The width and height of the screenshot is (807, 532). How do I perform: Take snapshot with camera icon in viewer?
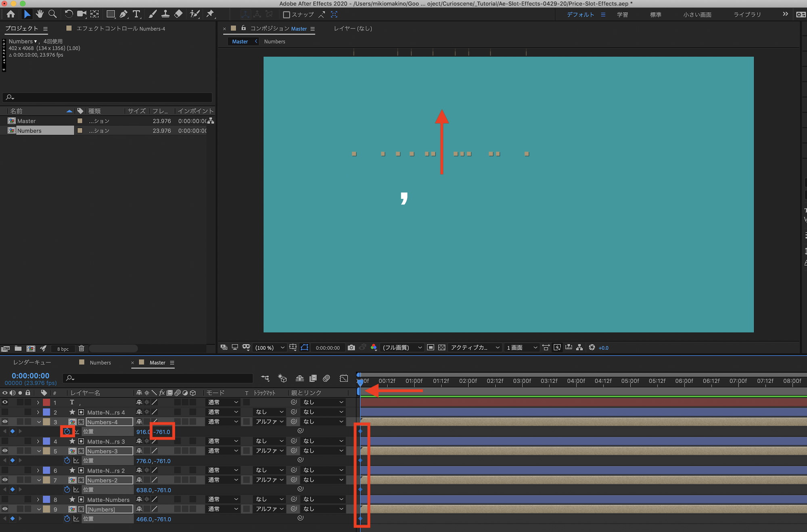(351, 348)
